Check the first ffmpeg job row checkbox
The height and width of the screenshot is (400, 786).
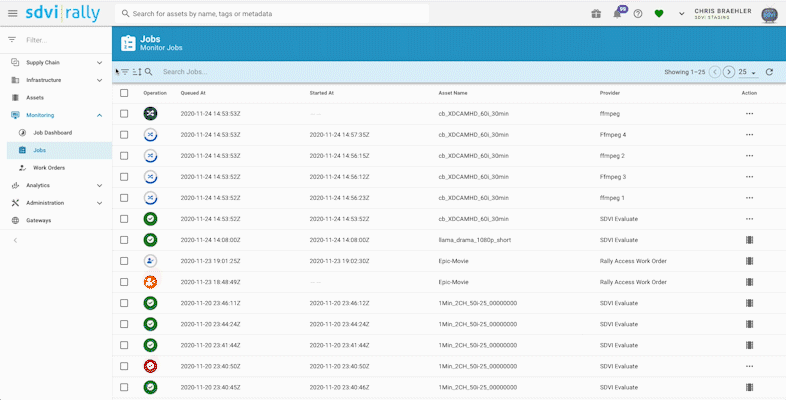pyautogui.click(x=124, y=114)
